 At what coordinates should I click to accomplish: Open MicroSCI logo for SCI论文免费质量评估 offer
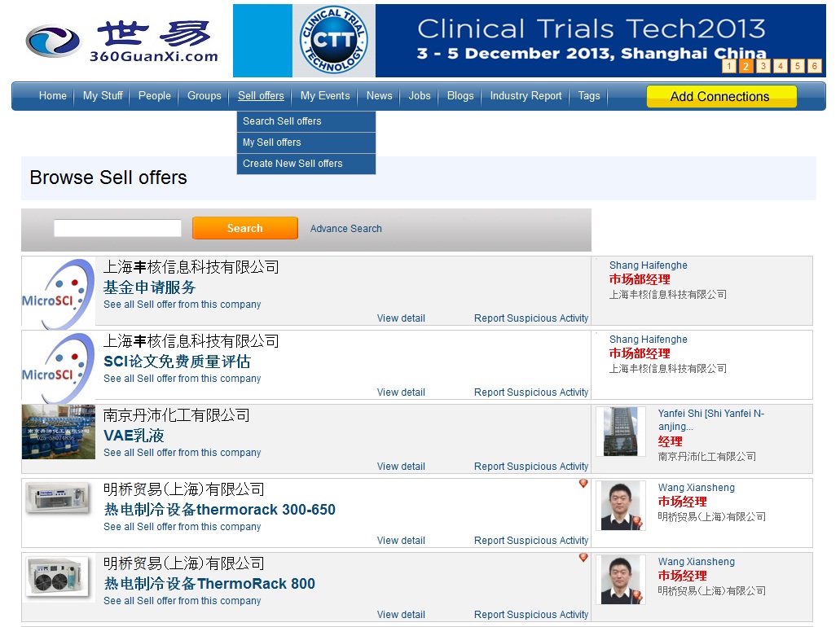point(59,366)
